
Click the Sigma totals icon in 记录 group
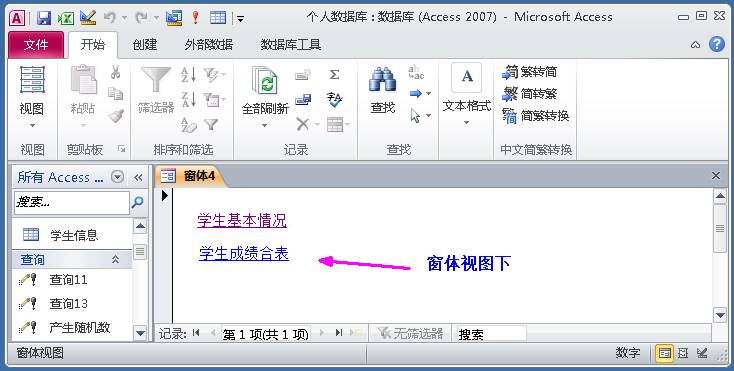pos(334,74)
